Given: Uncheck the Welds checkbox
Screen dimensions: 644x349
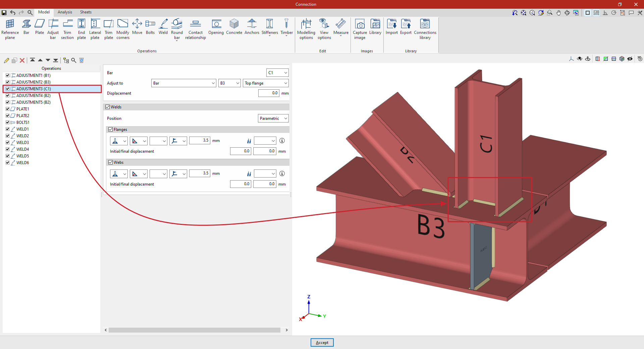Looking at the screenshot, I should (x=108, y=107).
